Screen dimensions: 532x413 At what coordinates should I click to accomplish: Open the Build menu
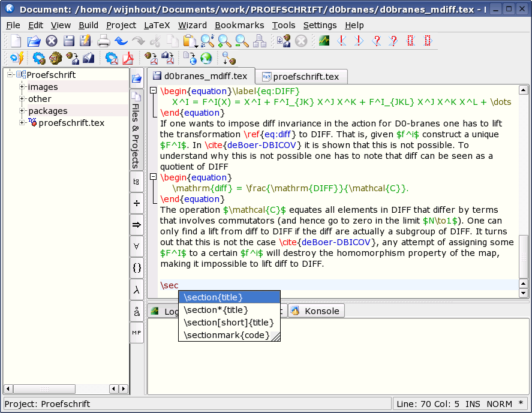[88, 25]
